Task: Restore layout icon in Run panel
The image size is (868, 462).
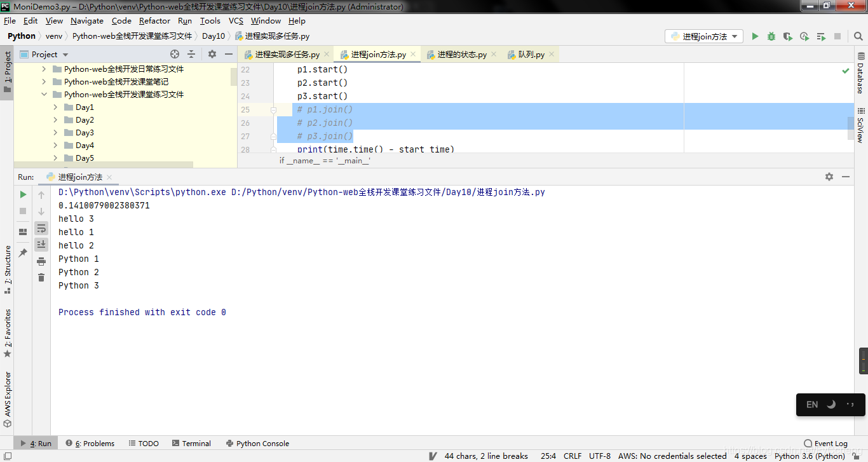Action: 23,232
